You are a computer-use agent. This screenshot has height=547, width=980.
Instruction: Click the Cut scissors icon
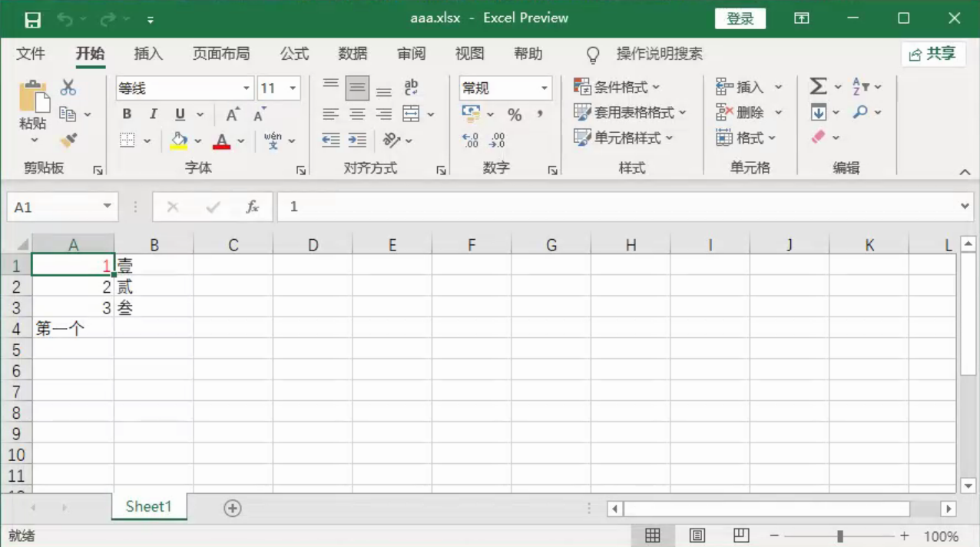click(68, 88)
